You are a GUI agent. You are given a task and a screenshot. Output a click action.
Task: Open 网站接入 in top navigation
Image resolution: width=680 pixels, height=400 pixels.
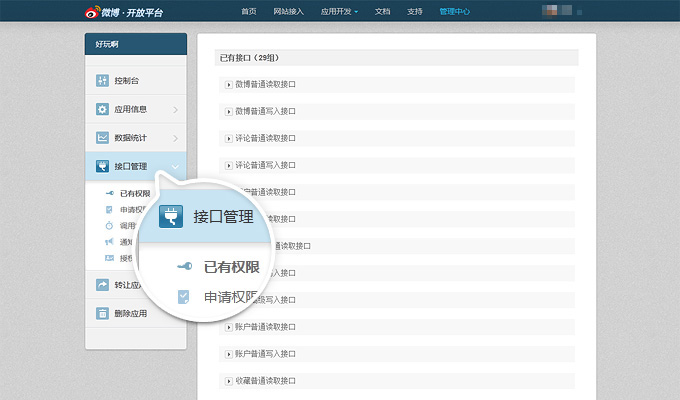(x=288, y=12)
